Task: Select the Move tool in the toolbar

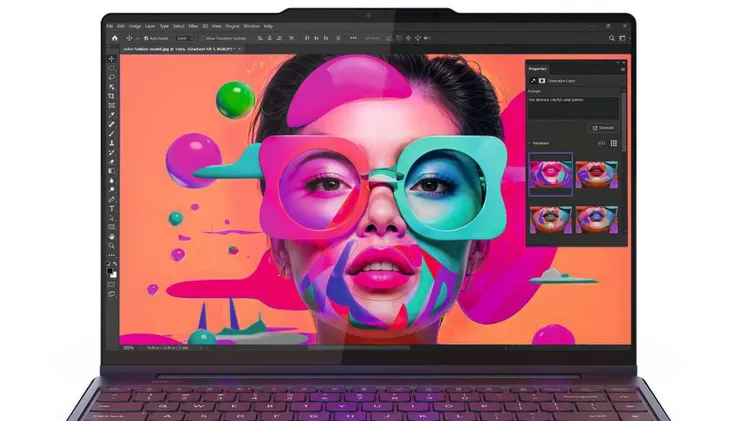Action: pos(112,59)
